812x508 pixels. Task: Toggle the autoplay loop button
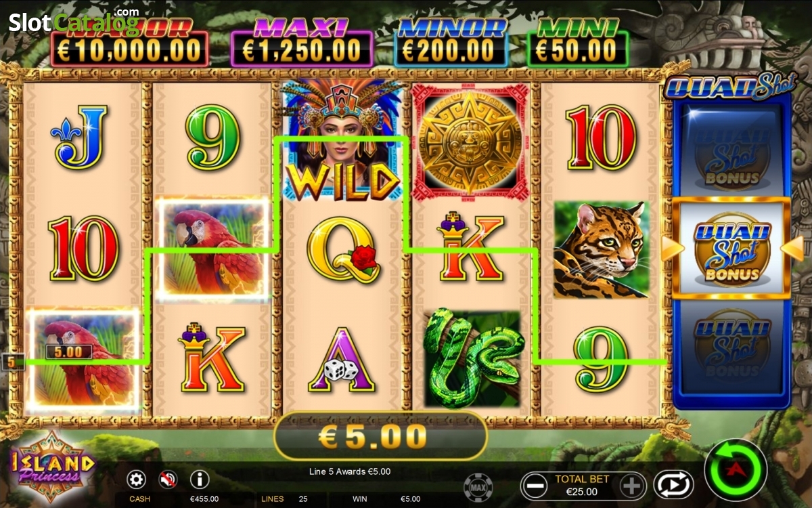(x=673, y=485)
